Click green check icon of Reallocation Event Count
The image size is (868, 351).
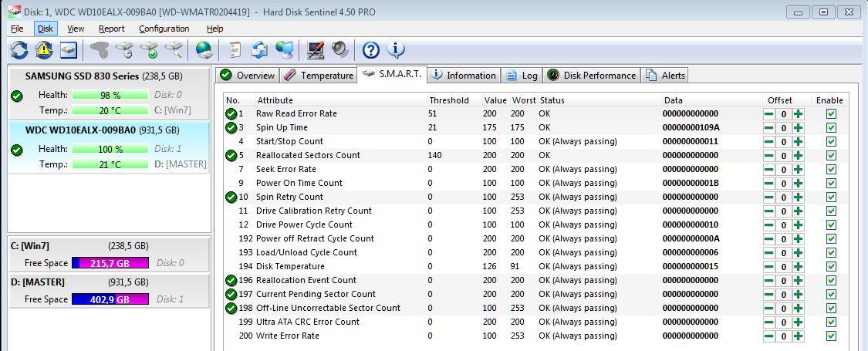pos(231,280)
